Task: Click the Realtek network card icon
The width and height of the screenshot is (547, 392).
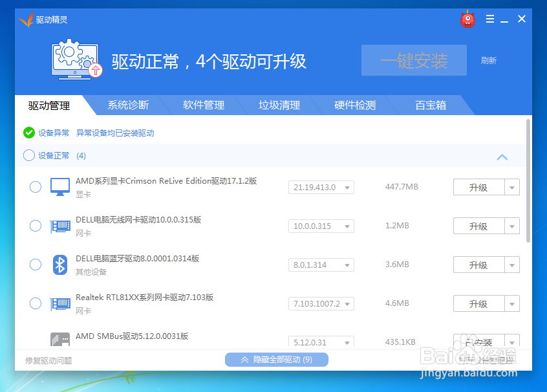Action: pos(60,303)
